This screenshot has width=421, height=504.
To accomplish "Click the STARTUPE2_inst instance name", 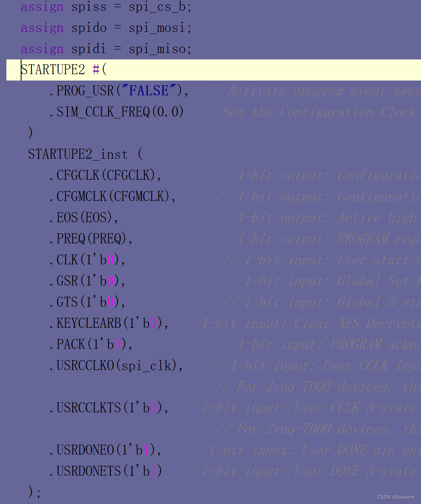I will tap(78, 154).
